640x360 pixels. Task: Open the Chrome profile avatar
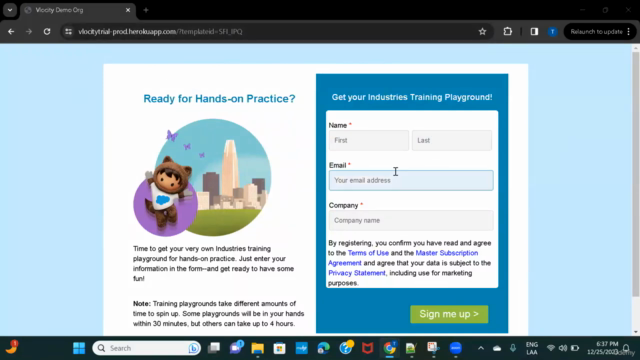point(552,31)
